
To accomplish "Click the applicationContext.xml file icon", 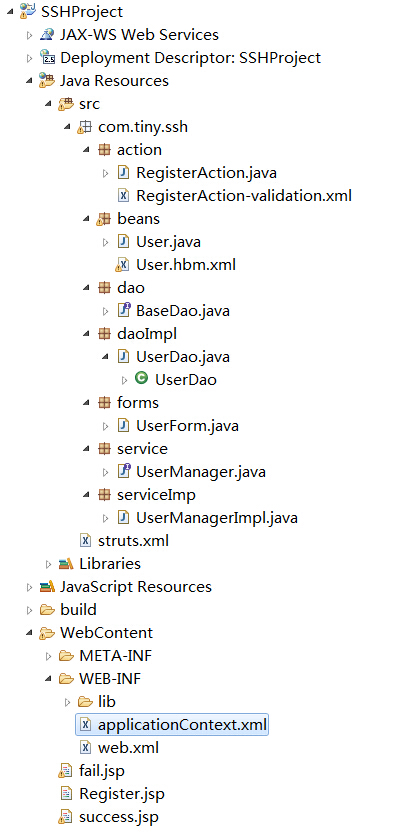I will (x=85, y=724).
